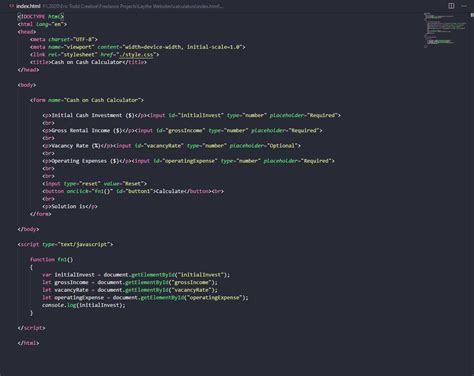
Task: Click the button onclick fn1() Calculate line
Action: tap(133, 191)
